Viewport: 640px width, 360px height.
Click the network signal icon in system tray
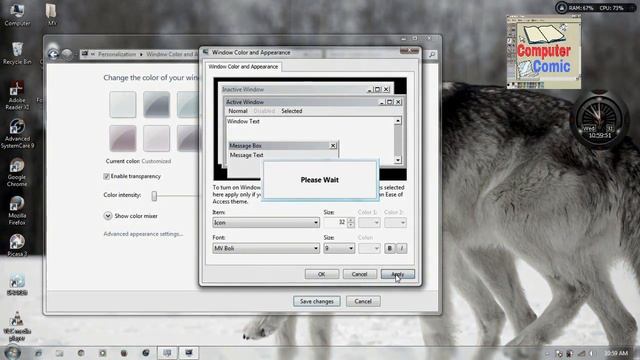click(581, 353)
